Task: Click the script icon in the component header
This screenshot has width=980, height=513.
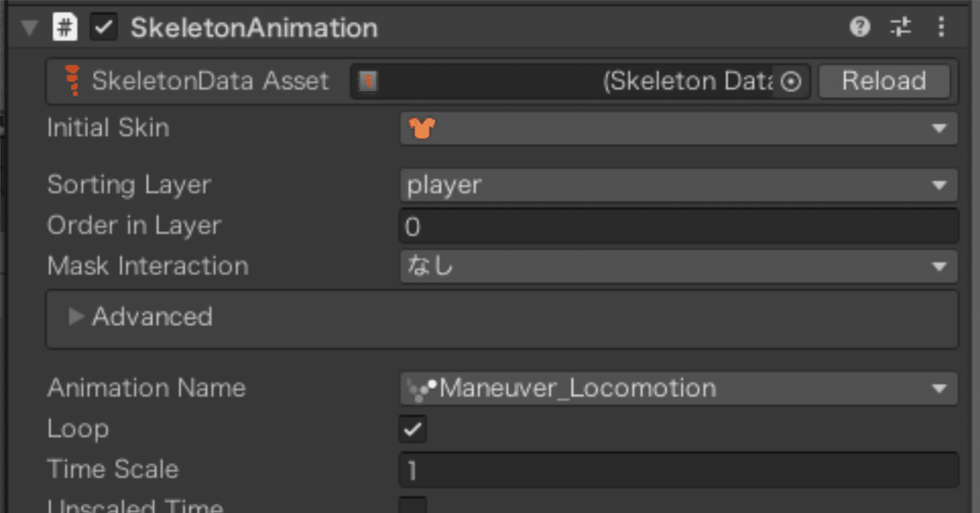Action: click(65, 27)
